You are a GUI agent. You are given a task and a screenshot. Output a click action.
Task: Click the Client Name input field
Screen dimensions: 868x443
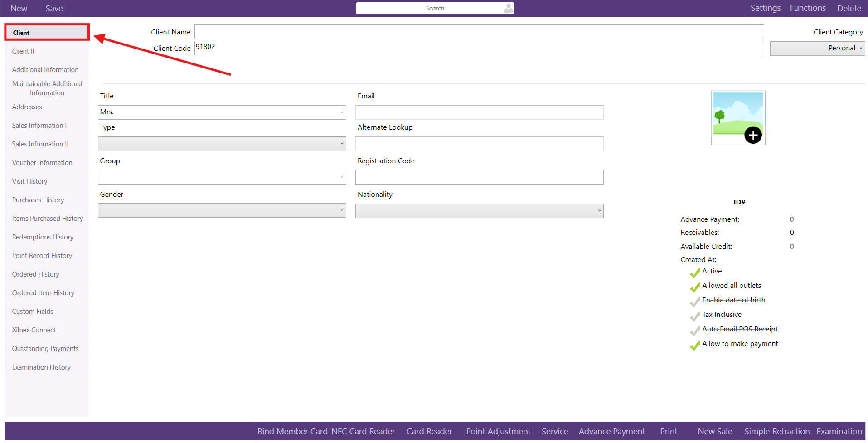pos(479,32)
